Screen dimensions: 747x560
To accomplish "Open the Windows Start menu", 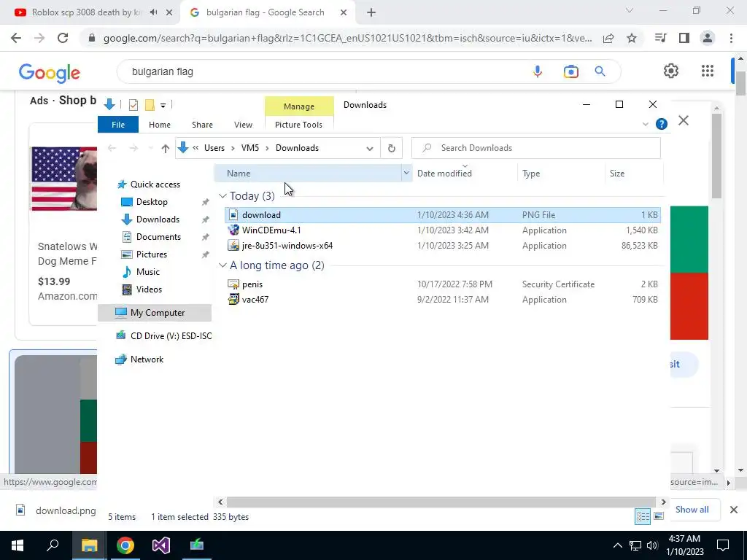I will click(18, 545).
